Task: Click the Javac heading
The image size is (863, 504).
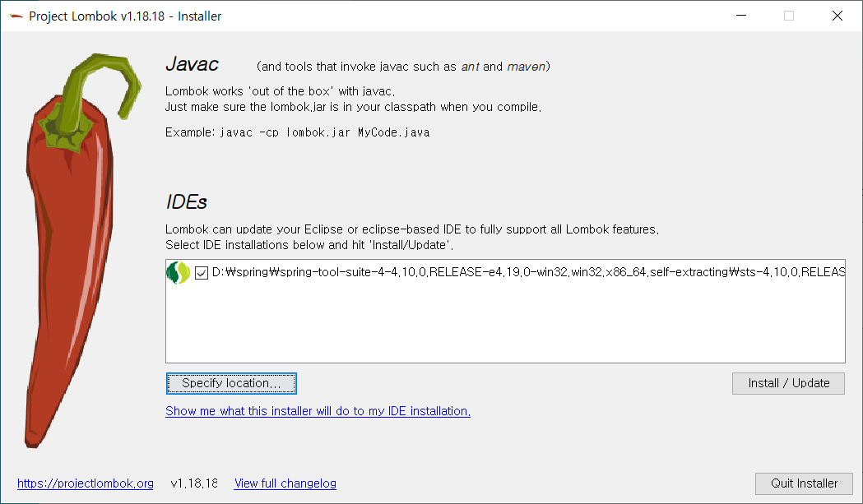Action: tap(192, 64)
